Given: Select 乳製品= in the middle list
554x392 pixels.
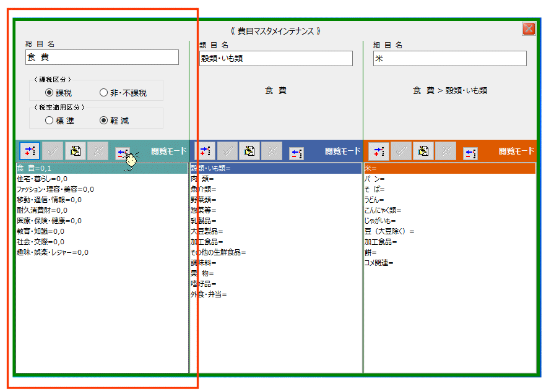Looking at the screenshot, I should tap(276, 221).
